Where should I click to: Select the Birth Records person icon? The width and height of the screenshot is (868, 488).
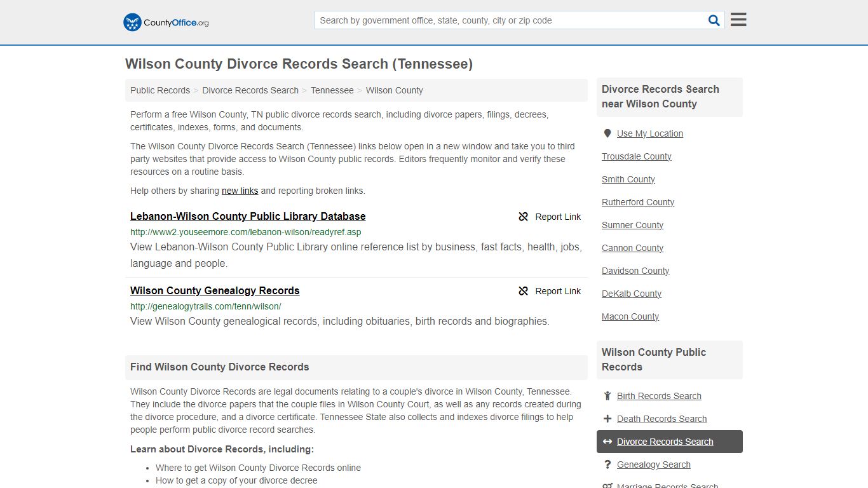click(607, 396)
